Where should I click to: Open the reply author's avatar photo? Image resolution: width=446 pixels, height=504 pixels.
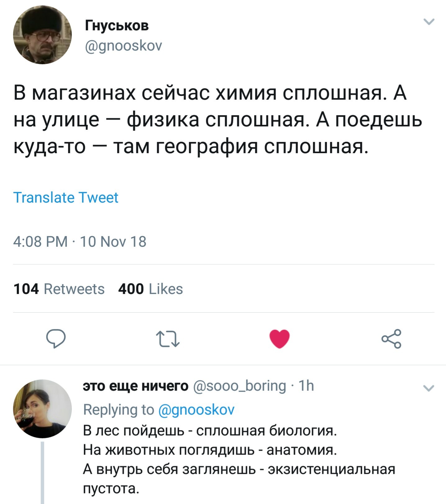(x=42, y=409)
